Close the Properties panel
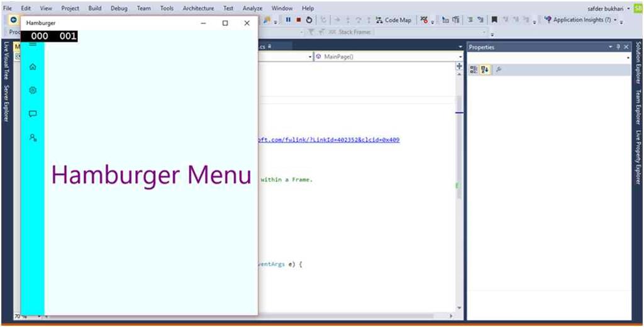644x327 pixels. (x=626, y=47)
